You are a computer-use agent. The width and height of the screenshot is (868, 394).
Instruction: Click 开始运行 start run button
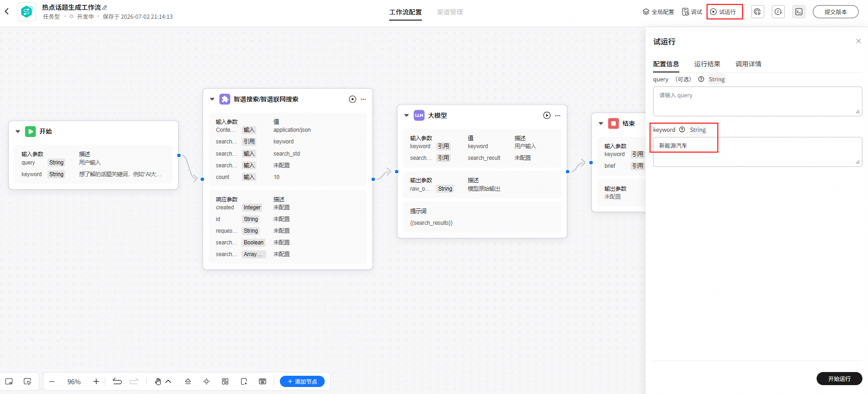[839, 379]
